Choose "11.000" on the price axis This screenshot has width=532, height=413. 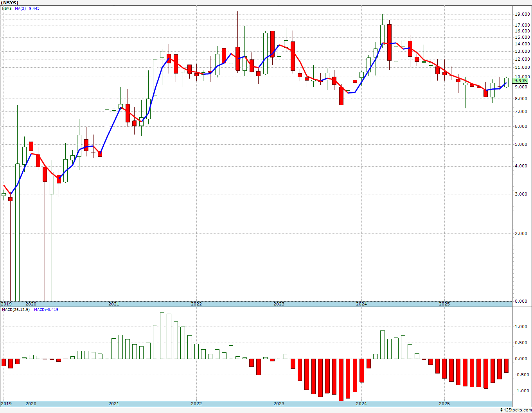tap(523, 67)
